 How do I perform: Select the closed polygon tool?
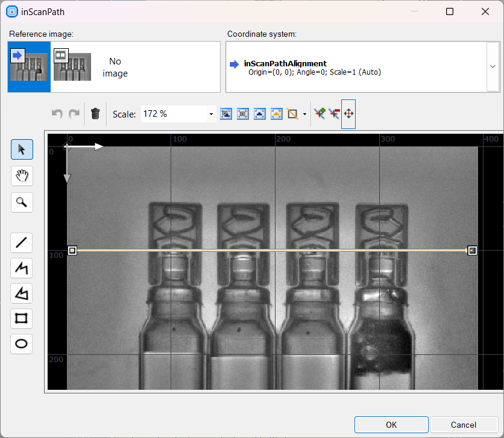tap(22, 293)
